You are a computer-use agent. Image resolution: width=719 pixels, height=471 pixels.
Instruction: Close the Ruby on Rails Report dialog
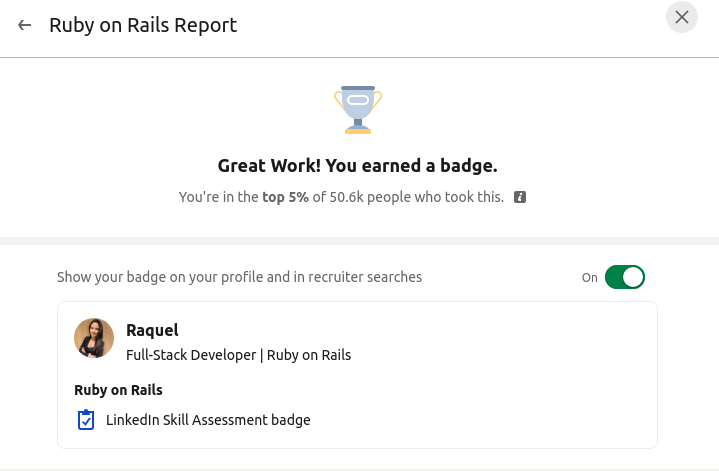tap(682, 17)
